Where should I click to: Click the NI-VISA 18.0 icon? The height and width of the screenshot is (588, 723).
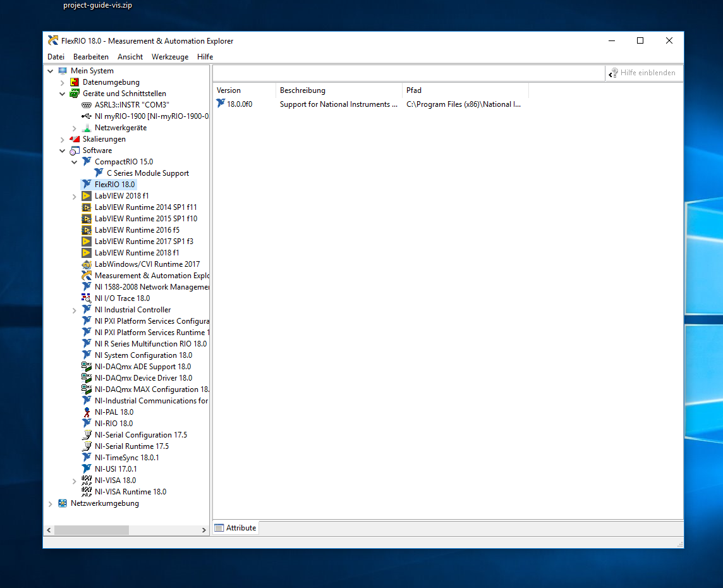point(86,481)
